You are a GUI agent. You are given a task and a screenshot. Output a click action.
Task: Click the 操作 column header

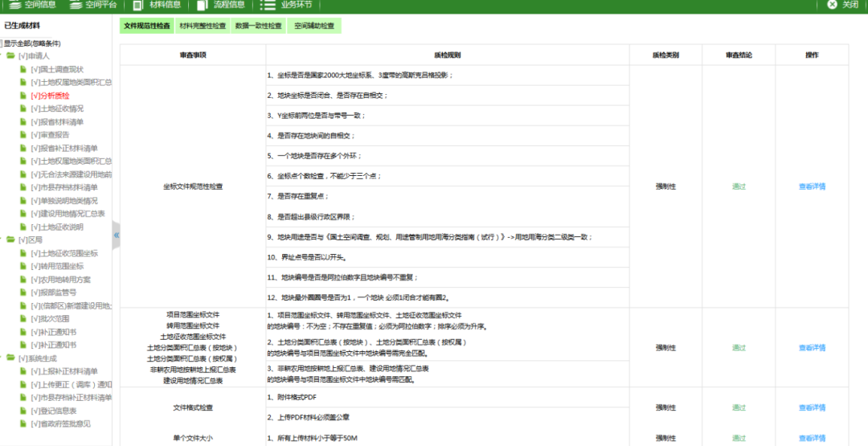pos(812,55)
